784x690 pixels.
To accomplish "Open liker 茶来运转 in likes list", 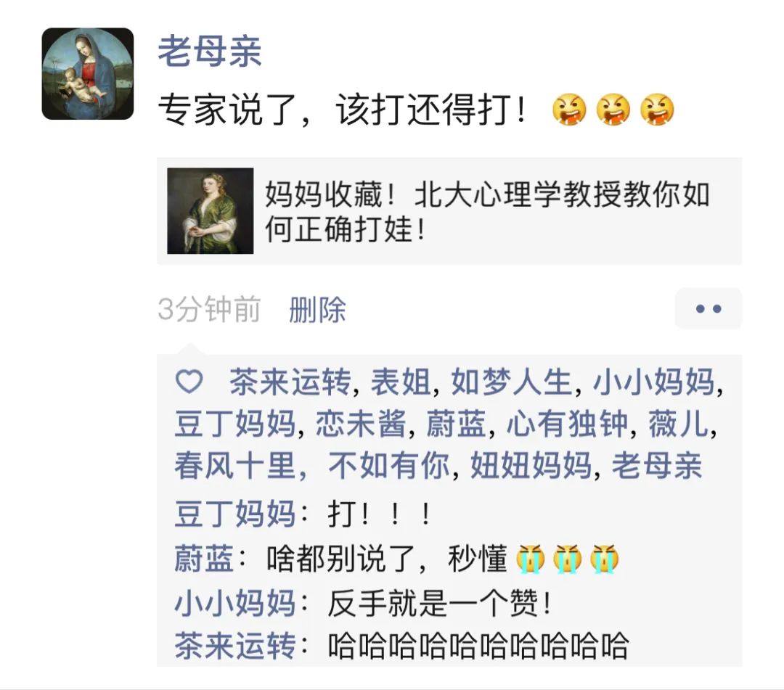I will [290, 382].
